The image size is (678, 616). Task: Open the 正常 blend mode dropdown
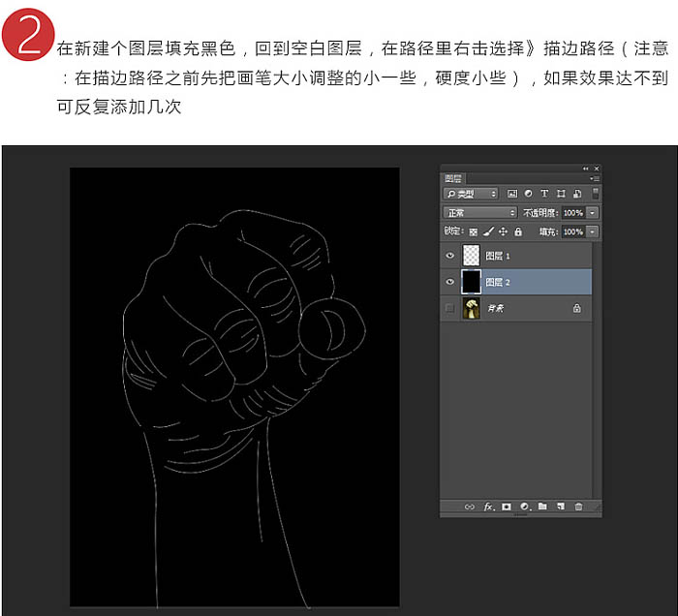480,213
